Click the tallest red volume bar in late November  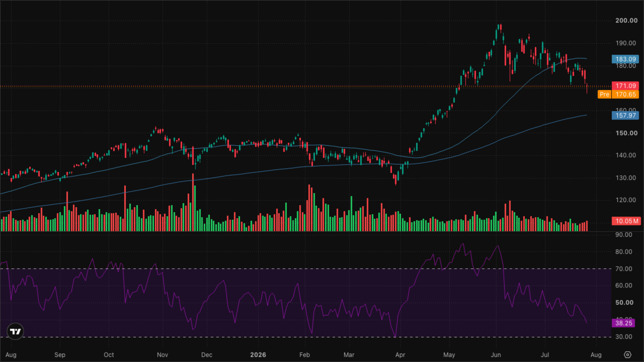coord(193,202)
